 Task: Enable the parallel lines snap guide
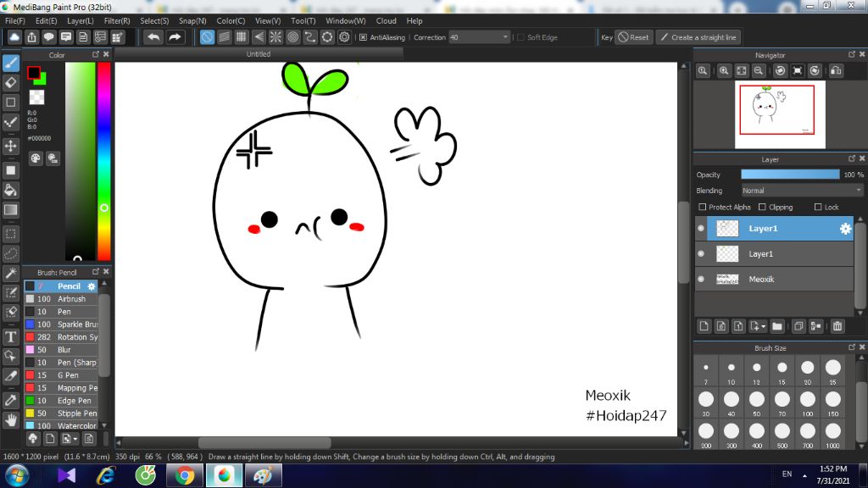[224, 37]
